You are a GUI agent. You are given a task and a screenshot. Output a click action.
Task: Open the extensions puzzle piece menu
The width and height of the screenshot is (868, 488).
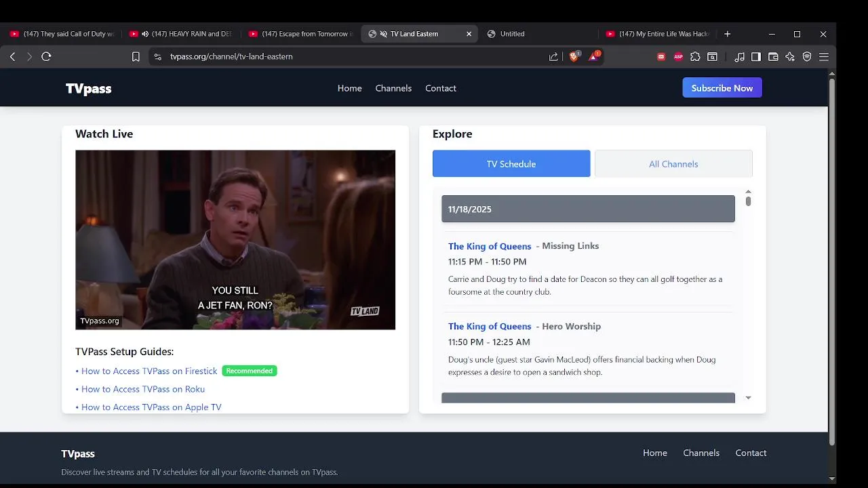[695, 57]
